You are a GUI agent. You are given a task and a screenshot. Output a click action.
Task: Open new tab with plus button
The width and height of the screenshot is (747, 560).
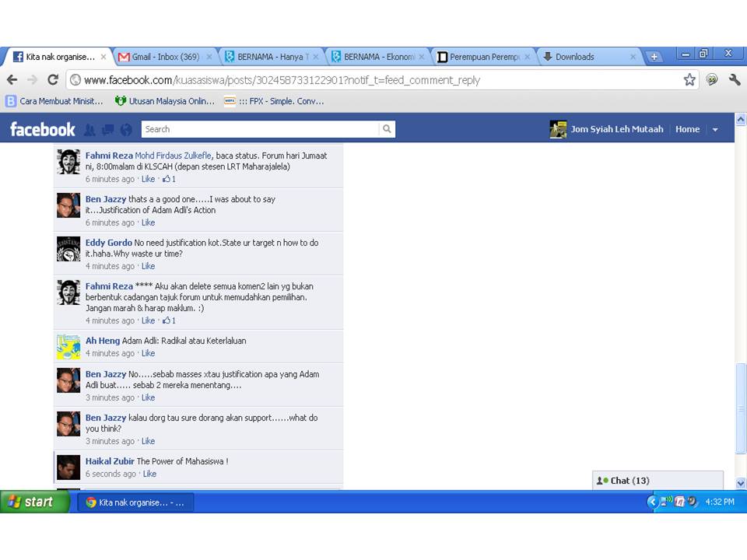point(654,57)
